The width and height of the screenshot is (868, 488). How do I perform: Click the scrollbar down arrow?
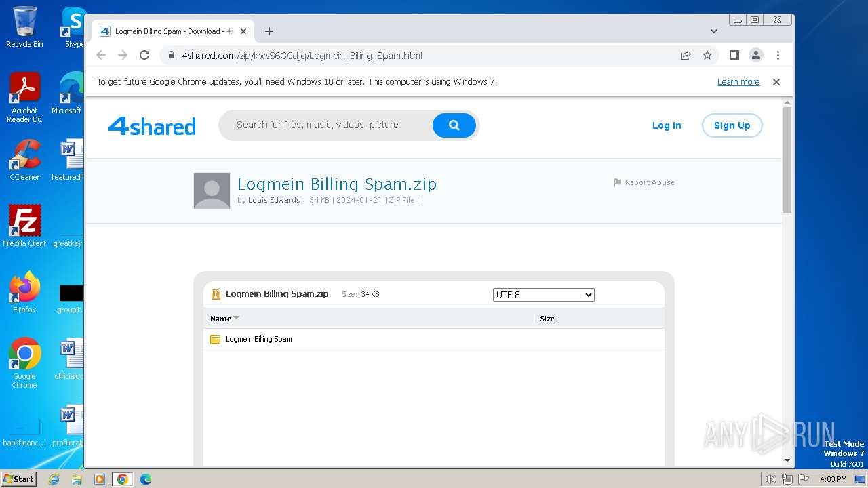pyautogui.click(x=787, y=460)
